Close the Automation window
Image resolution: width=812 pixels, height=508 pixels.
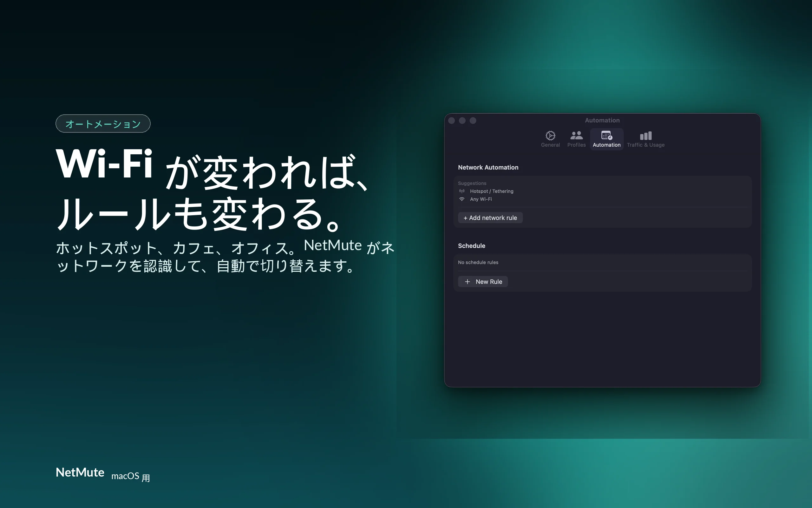[x=452, y=121]
